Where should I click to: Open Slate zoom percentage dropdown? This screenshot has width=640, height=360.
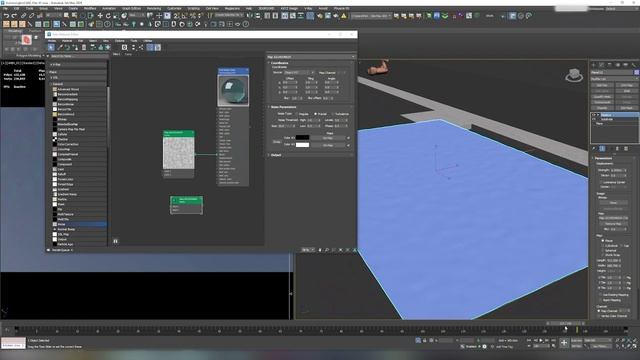coord(308,250)
